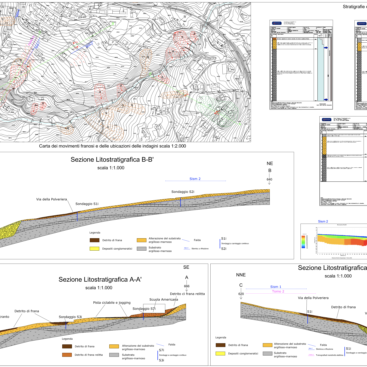The height and width of the screenshot is (367, 367).
Task: Click the "Sezione Litostratigrafica B-B'" title
Action: point(112,160)
